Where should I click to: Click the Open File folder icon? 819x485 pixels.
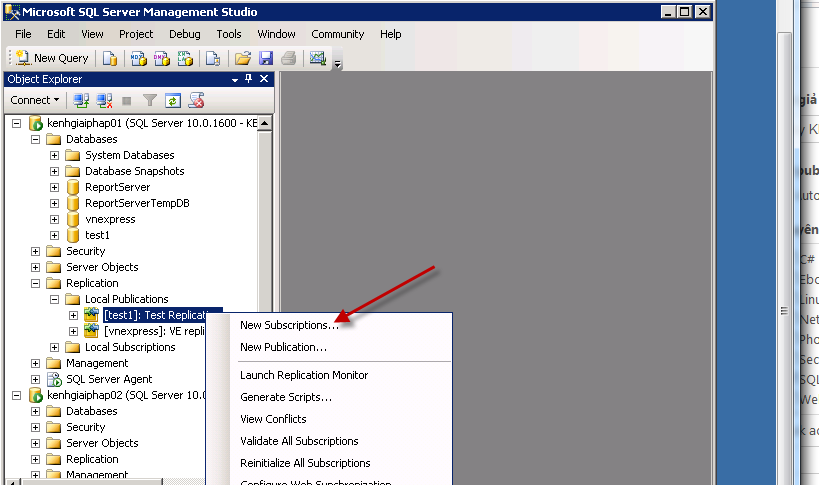(243, 58)
